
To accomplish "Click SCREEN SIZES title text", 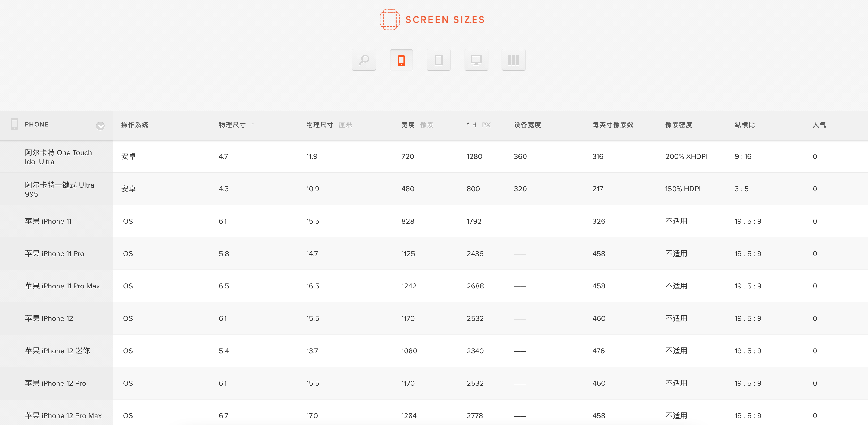I will (x=445, y=20).
